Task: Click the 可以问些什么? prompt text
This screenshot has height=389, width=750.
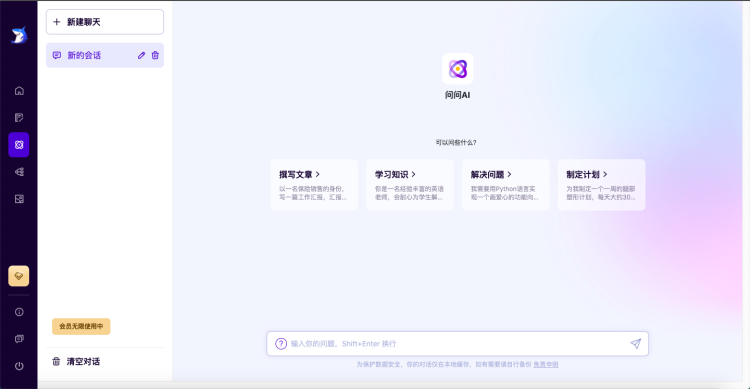Action: pyautogui.click(x=456, y=143)
